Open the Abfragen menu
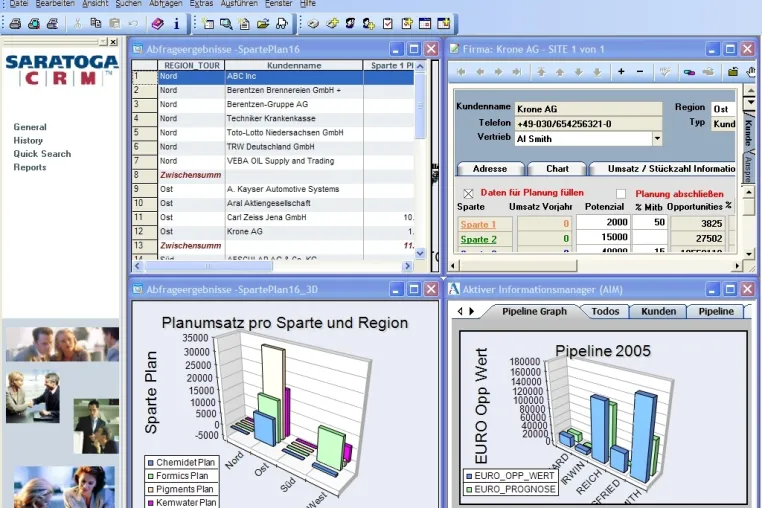The image size is (762, 508). coord(166,3)
